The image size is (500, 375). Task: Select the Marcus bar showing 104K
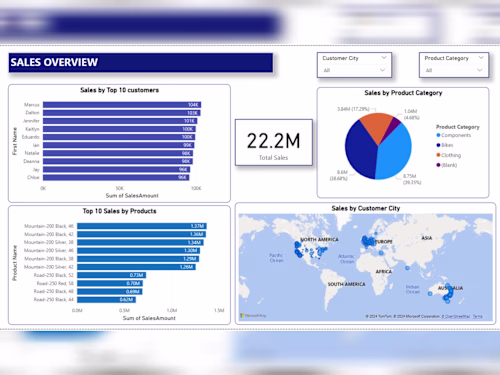click(x=122, y=105)
